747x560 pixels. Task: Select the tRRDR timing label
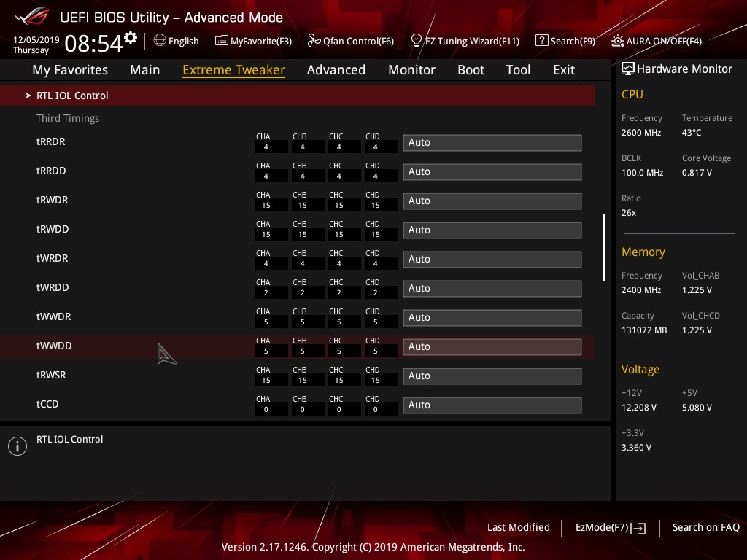50,141
